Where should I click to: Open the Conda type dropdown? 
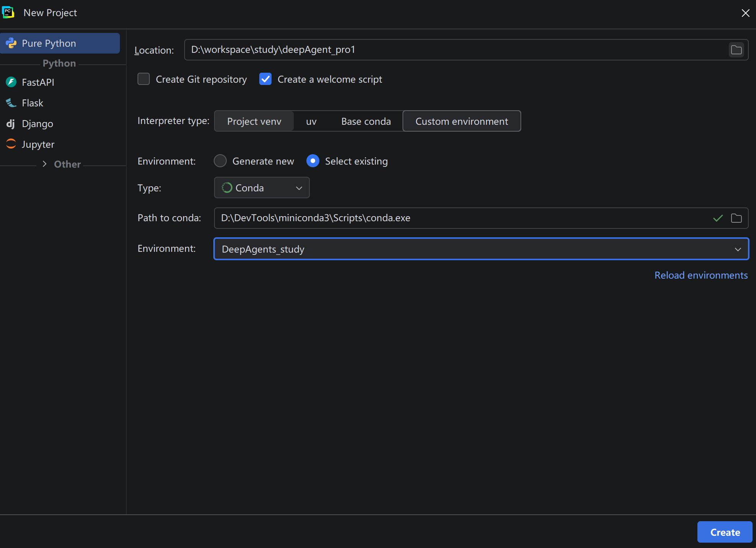click(x=262, y=188)
